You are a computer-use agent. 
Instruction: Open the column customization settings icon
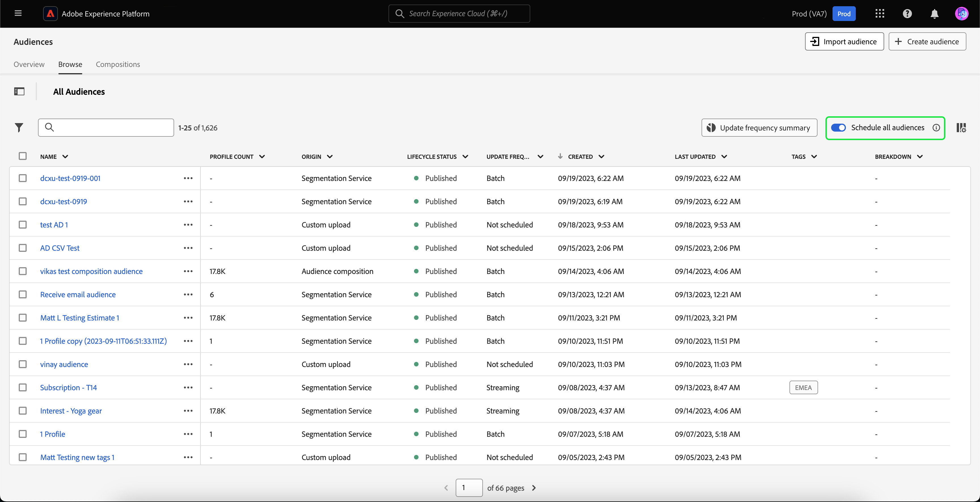tap(961, 128)
